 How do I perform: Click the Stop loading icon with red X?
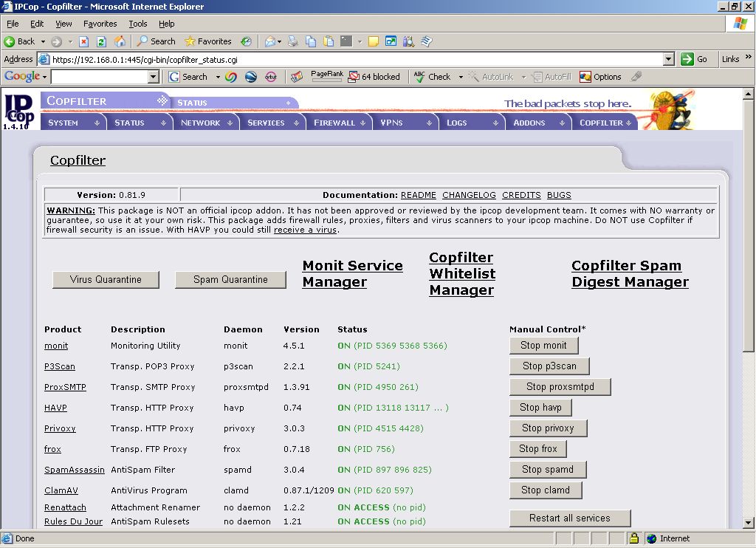[x=84, y=41]
